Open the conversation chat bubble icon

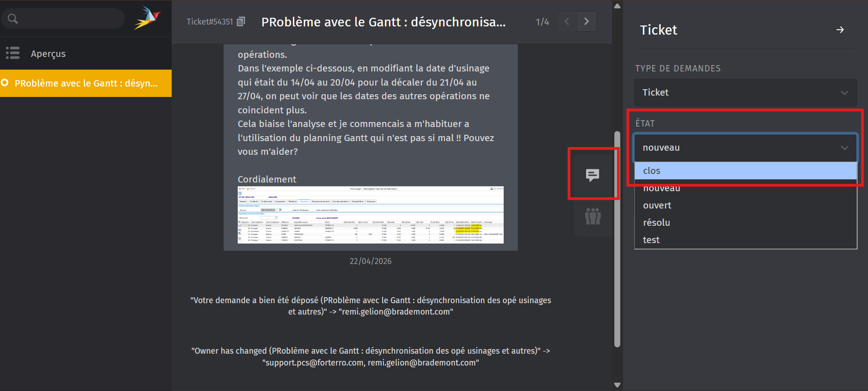592,175
